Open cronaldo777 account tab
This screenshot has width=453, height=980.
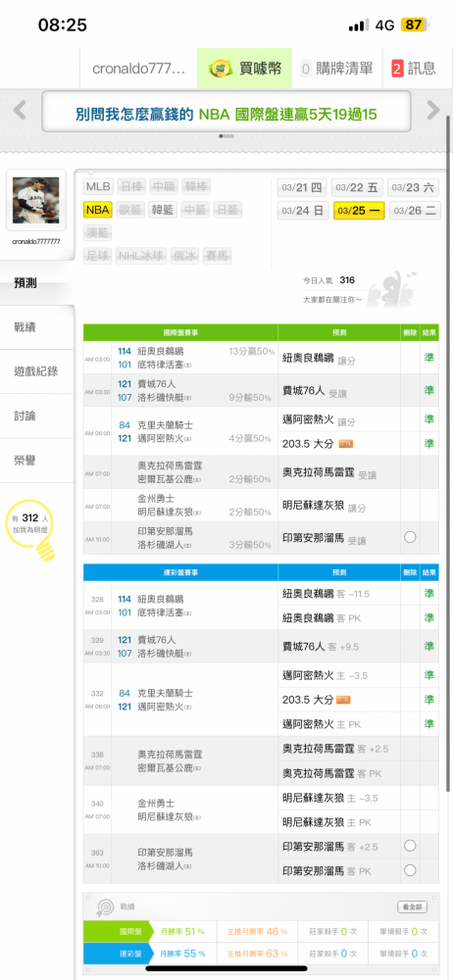coord(138,69)
